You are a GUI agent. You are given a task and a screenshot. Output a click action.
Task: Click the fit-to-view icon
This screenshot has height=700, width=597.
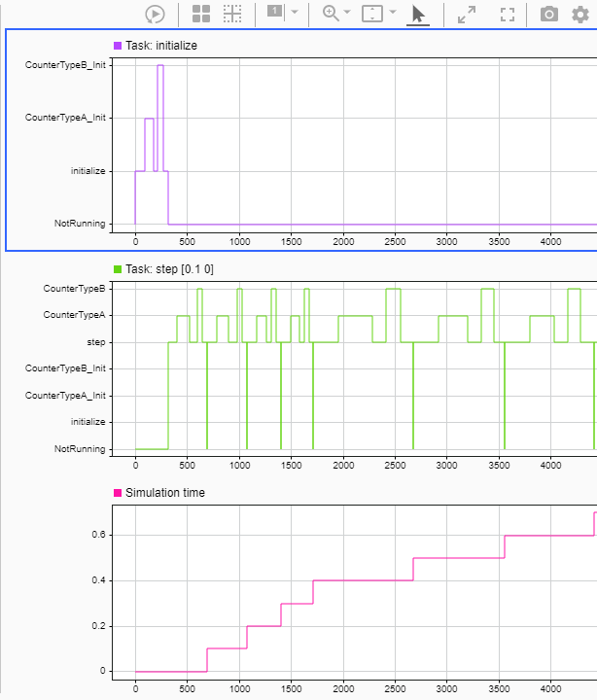pos(372,14)
